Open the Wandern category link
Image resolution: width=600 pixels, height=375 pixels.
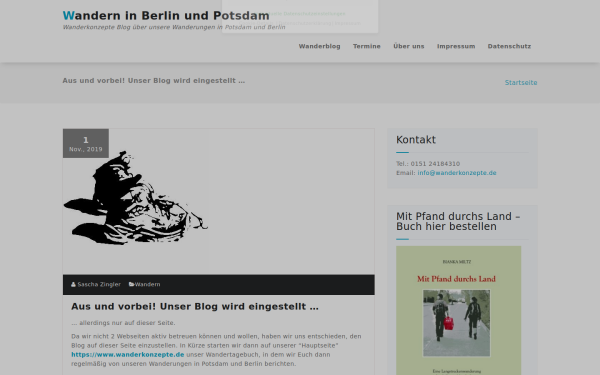point(147,284)
